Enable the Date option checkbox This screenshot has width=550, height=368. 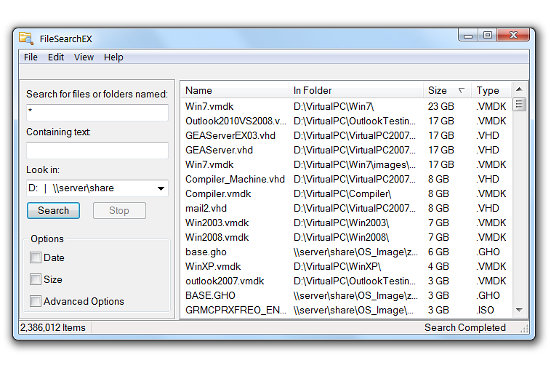35,257
